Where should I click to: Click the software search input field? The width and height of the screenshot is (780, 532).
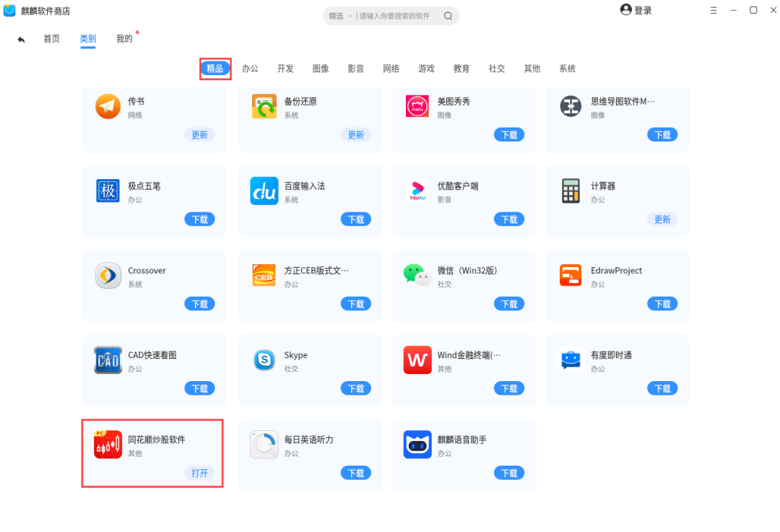point(399,16)
